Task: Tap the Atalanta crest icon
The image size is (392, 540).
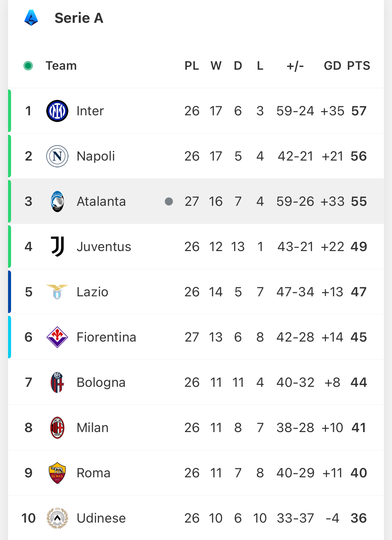Action: tap(57, 201)
